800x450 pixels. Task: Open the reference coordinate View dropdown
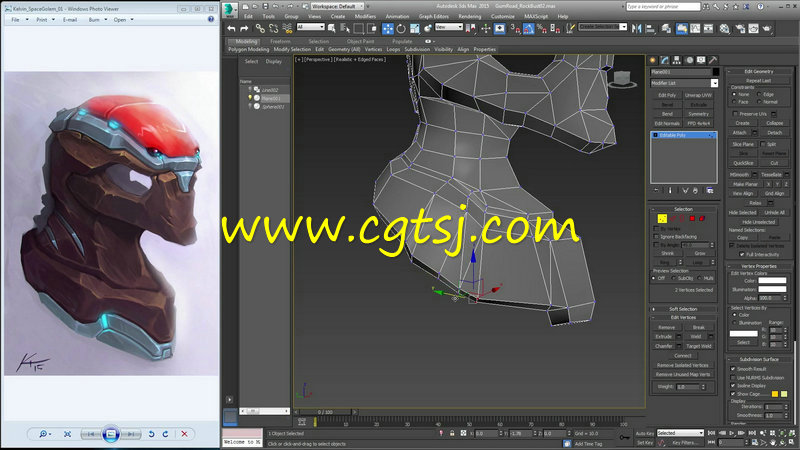coord(448,27)
